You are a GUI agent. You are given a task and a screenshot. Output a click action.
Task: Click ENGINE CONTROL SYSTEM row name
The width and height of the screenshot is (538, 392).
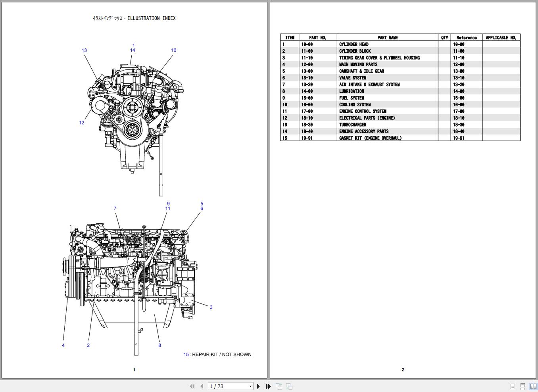point(363,111)
